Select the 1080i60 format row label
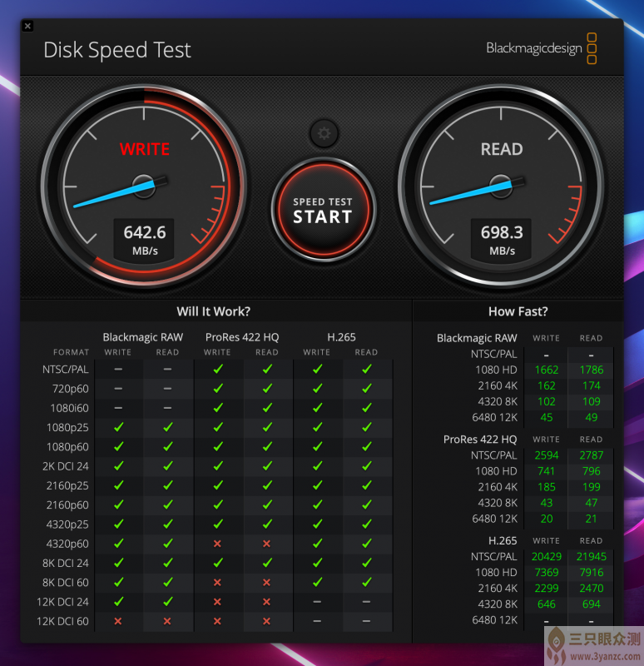 tap(69, 408)
